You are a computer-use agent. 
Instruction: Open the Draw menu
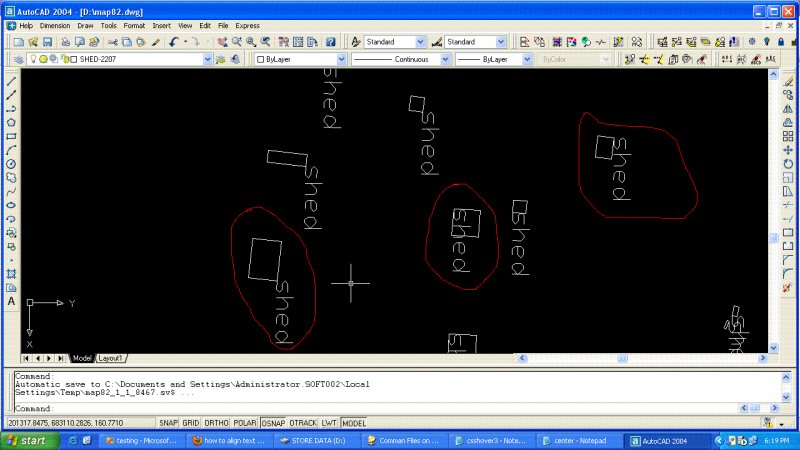(x=85, y=26)
